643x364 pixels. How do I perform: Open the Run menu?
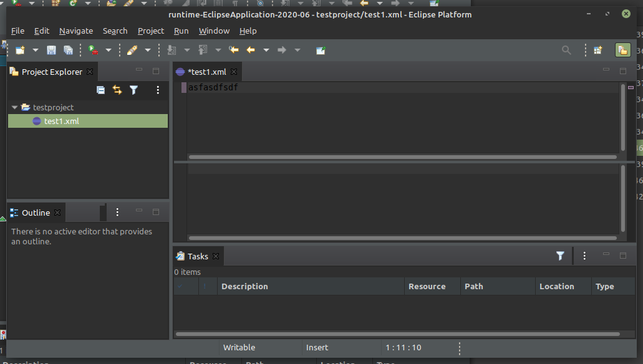(181, 31)
